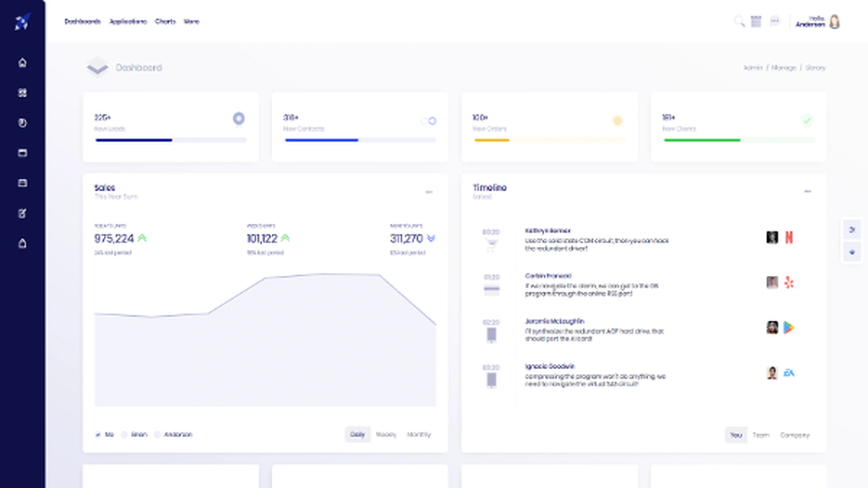Click the apps grid icon near the search
The width and height of the screenshot is (868, 488).
[x=756, y=21]
